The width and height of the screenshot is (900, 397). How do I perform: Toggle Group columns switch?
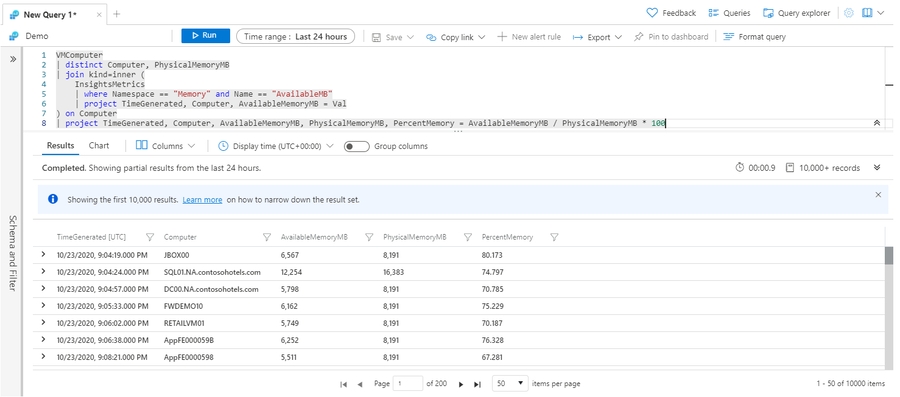pyautogui.click(x=356, y=146)
